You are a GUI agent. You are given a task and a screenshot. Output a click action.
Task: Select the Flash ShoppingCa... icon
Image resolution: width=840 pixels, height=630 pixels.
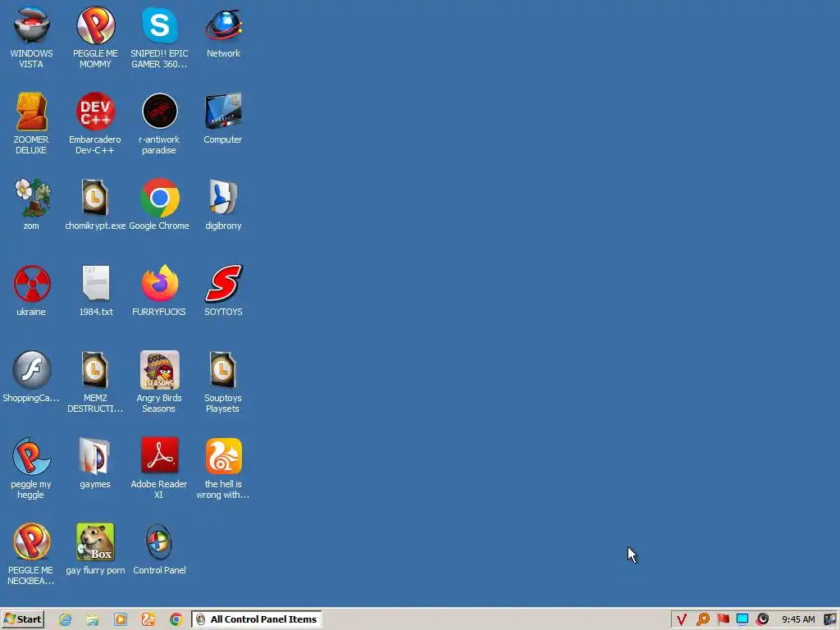31,377
